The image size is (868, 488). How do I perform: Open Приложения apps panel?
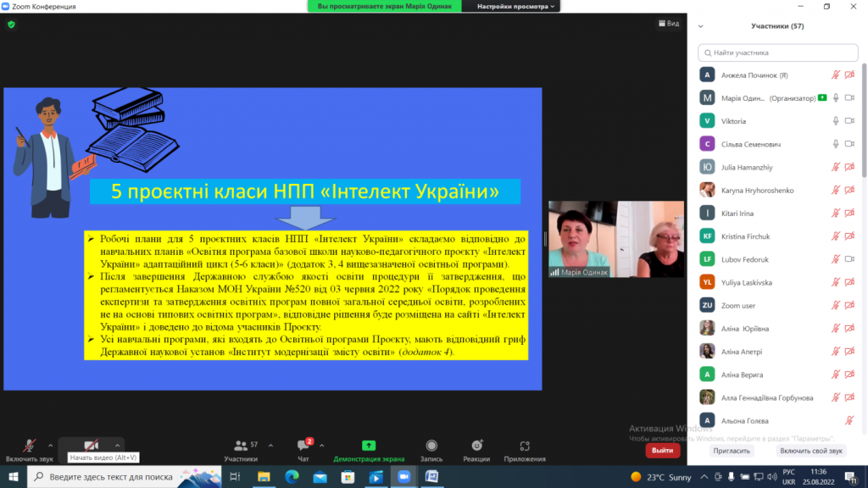pos(525,451)
